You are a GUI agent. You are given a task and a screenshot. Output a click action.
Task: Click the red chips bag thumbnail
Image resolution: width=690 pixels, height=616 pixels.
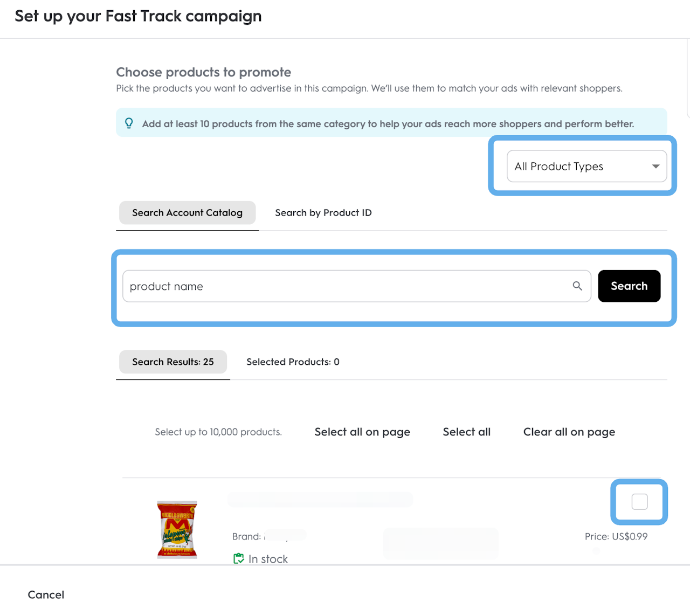(x=177, y=529)
